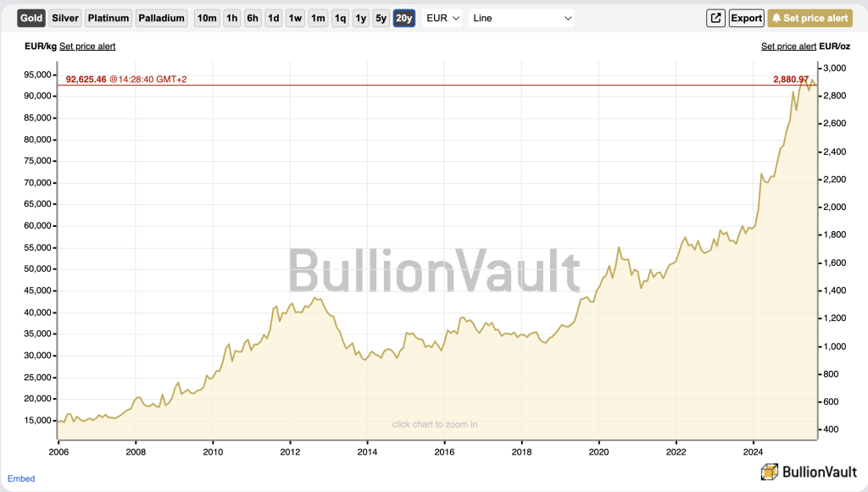
Task: Click the EUR/oz axis unit label
Action: pos(835,47)
